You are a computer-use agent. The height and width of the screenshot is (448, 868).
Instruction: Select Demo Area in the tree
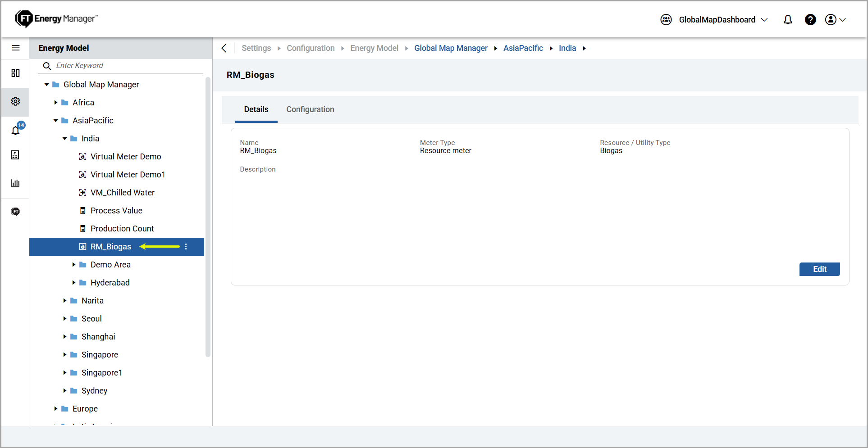(110, 265)
